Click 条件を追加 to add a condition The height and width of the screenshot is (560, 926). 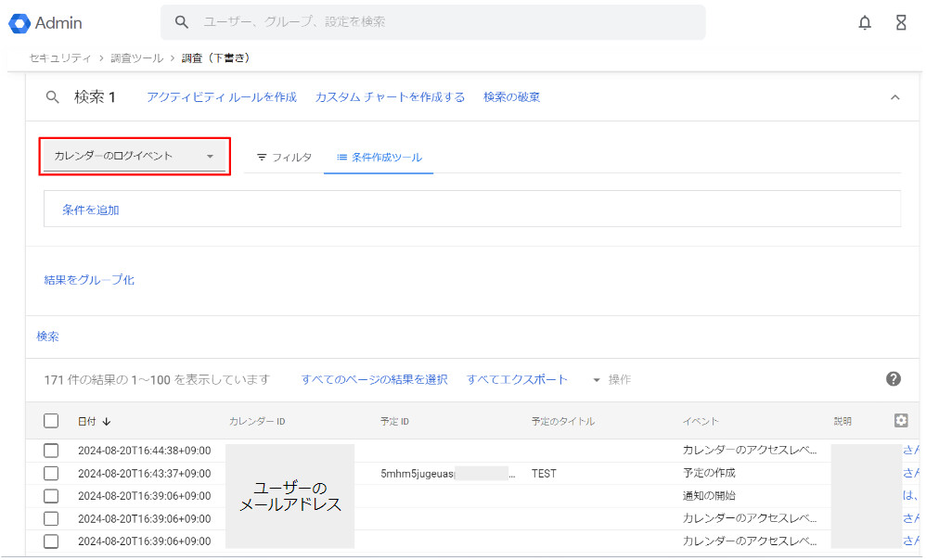click(x=91, y=210)
